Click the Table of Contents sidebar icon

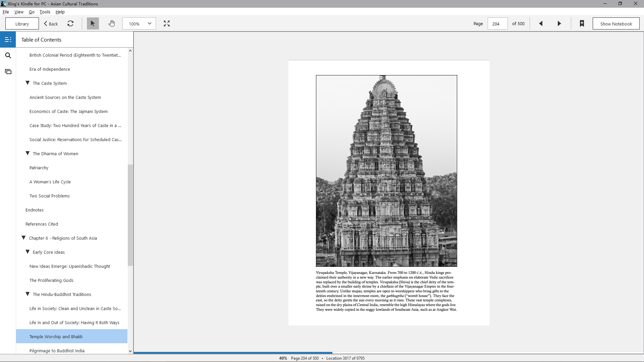(x=8, y=40)
